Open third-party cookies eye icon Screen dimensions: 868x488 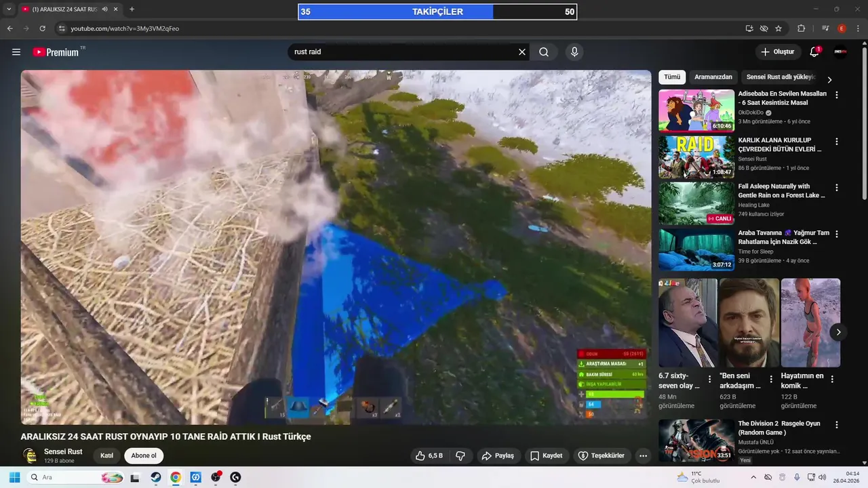pos(764,28)
